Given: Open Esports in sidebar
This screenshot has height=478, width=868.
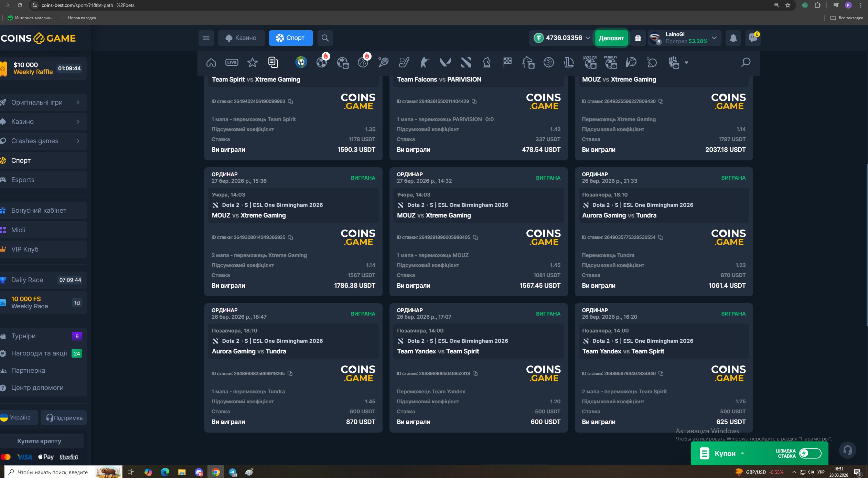Looking at the screenshot, I should [x=43, y=180].
